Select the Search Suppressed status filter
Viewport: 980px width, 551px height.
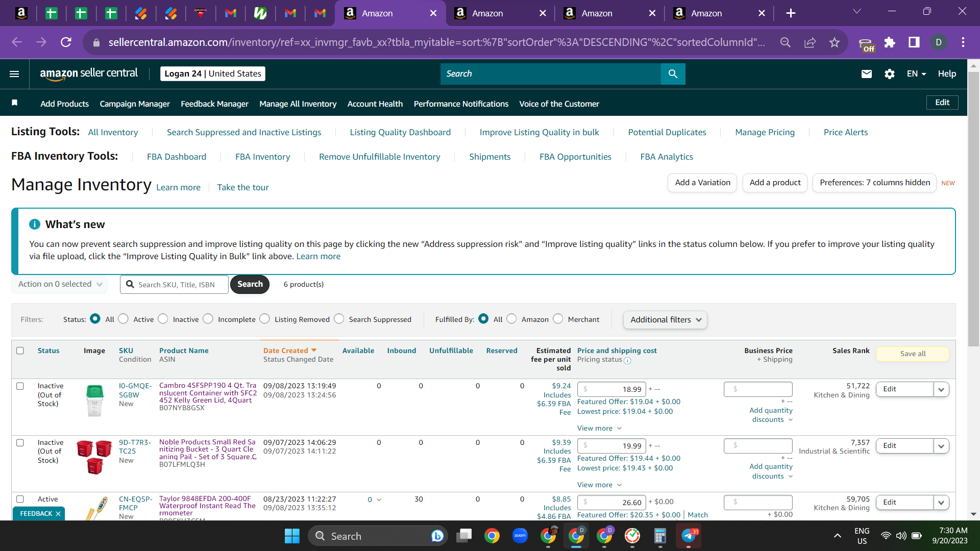pyautogui.click(x=339, y=319)
